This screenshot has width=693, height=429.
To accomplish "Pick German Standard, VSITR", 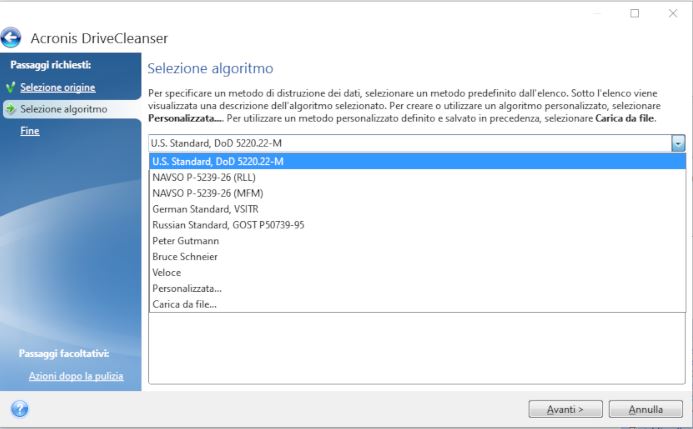I will [x=418, y=209].
